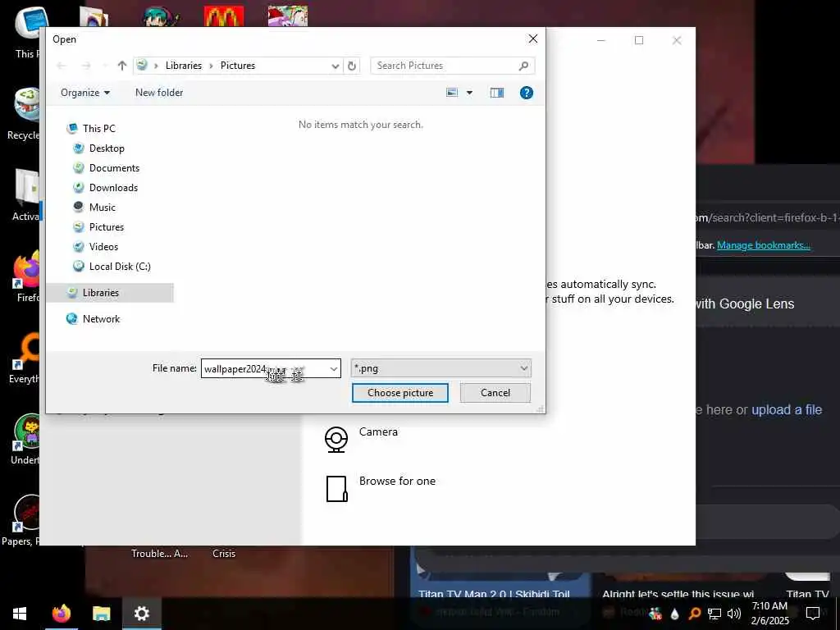Open the McDonald's logo desktop icon
Viewport: 840px width, 630px height.
224,16
